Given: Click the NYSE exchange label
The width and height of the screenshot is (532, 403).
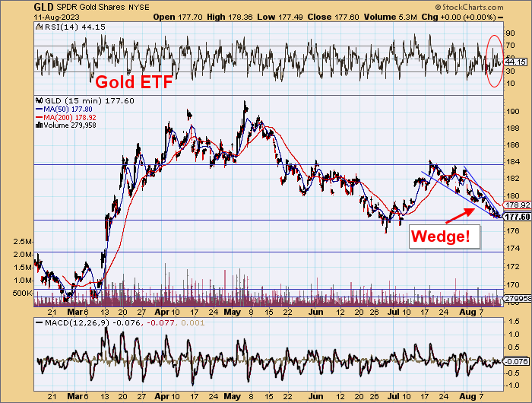Looking at the screenshot, I should (x=139, y=8).
